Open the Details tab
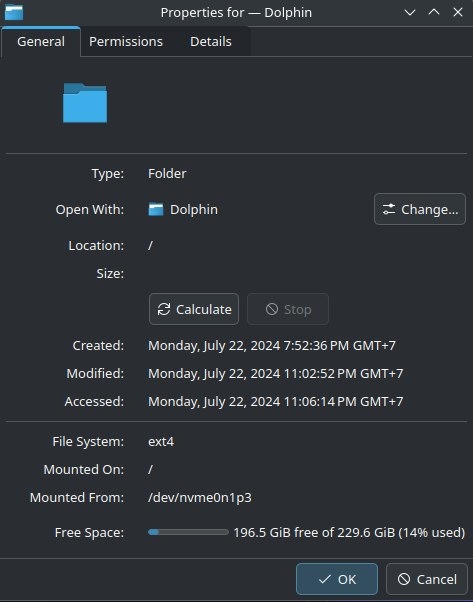 211,41
